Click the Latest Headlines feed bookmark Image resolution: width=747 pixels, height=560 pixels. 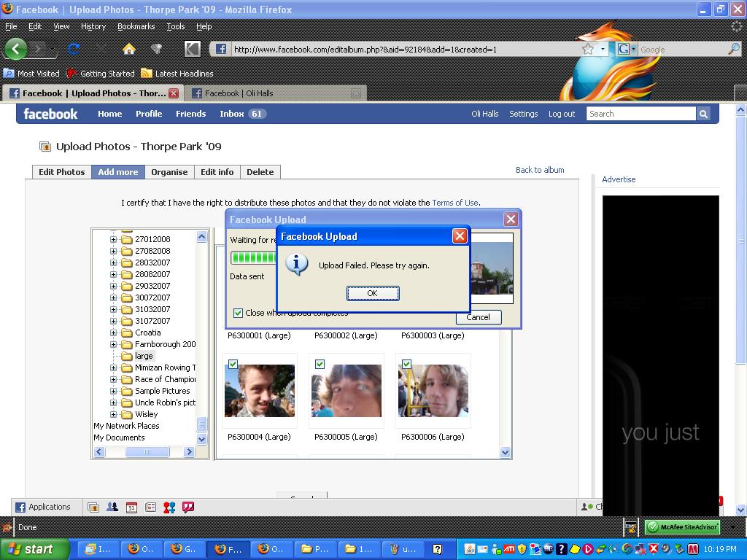pyautogui.click(x=177, y=74)
